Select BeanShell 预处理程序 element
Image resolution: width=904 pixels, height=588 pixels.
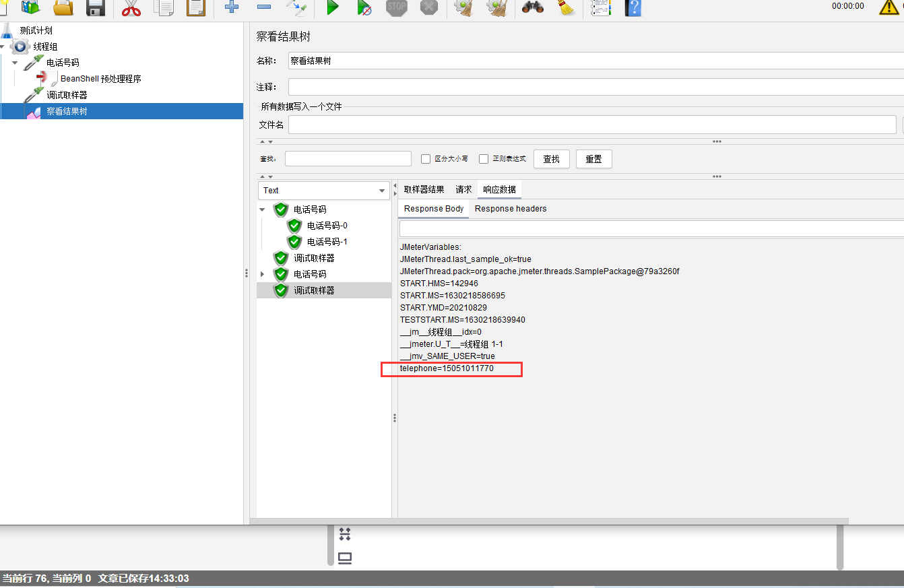coord(101,79)
